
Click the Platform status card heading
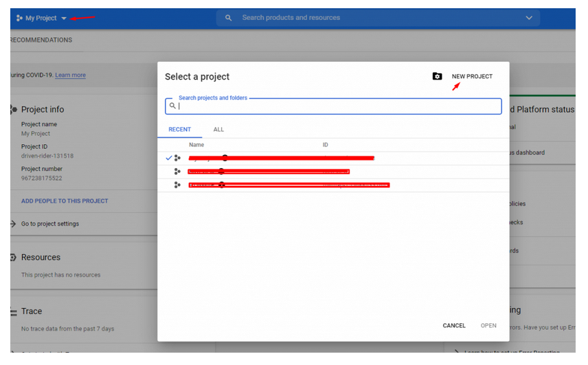click(542, 110)
